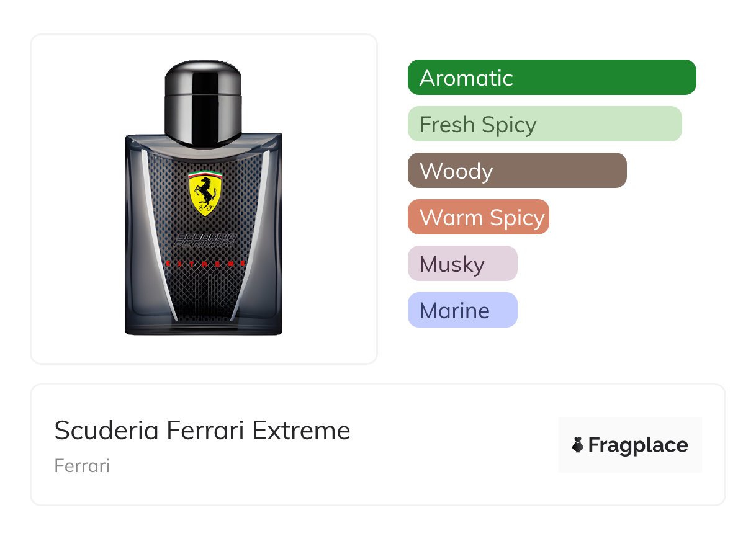
Task: Click the carbon fiber pattern on bottle
Action: point(205,292)
